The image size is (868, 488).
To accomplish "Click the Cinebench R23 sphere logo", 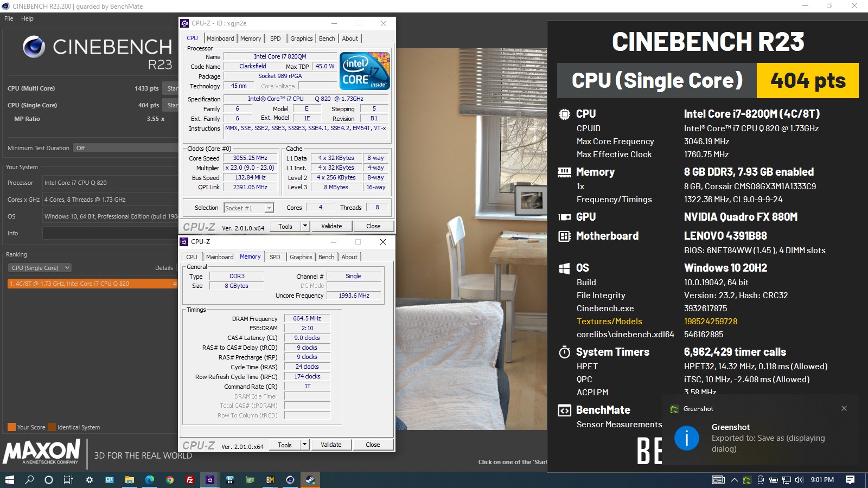I will [x=34, y=47].
